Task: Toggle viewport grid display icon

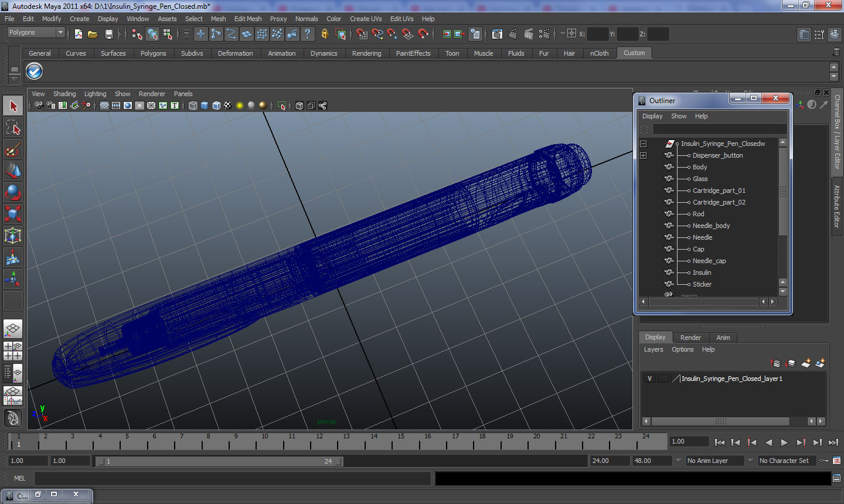Action: click(x=104, y=105)
